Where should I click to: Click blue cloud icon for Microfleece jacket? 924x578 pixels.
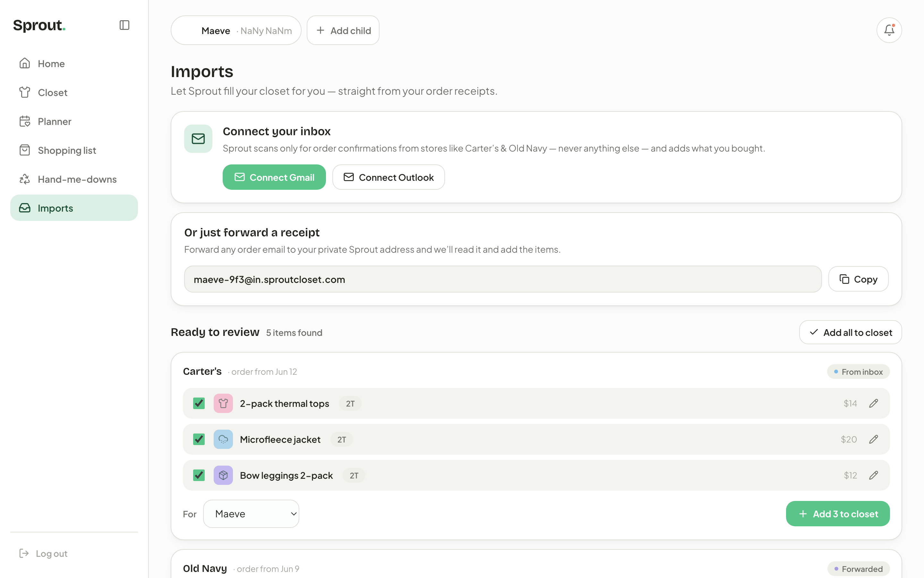click(223, 439)
